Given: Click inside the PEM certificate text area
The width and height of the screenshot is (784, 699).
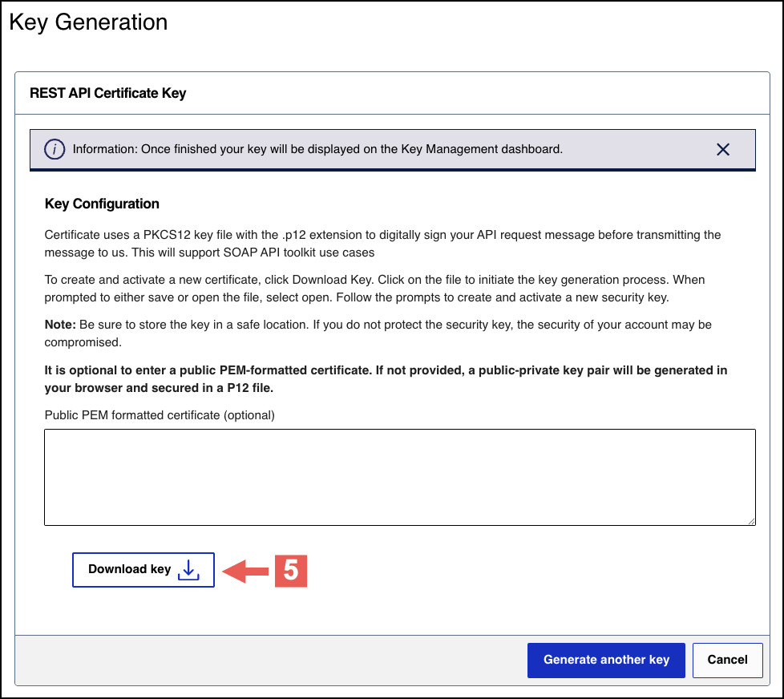Looking at the screenshot, I should pyautogui.click(x=399, y=477).
